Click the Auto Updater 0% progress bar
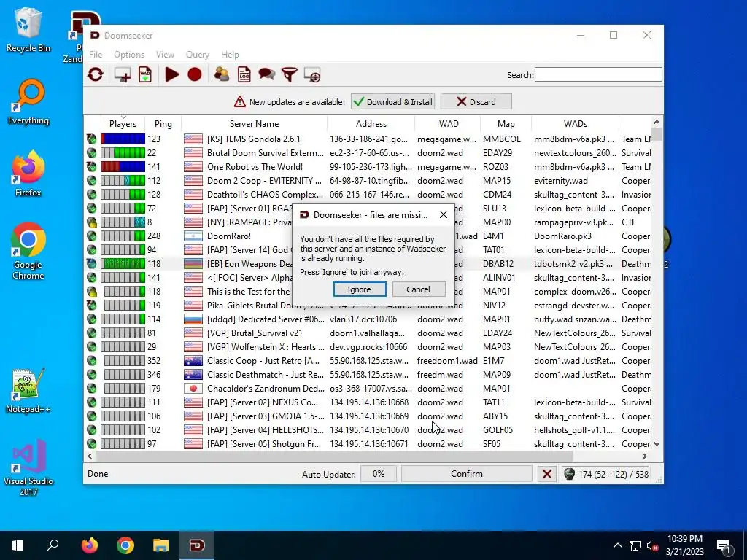Screen dimensions: 747x560 (x=379, y=474)
